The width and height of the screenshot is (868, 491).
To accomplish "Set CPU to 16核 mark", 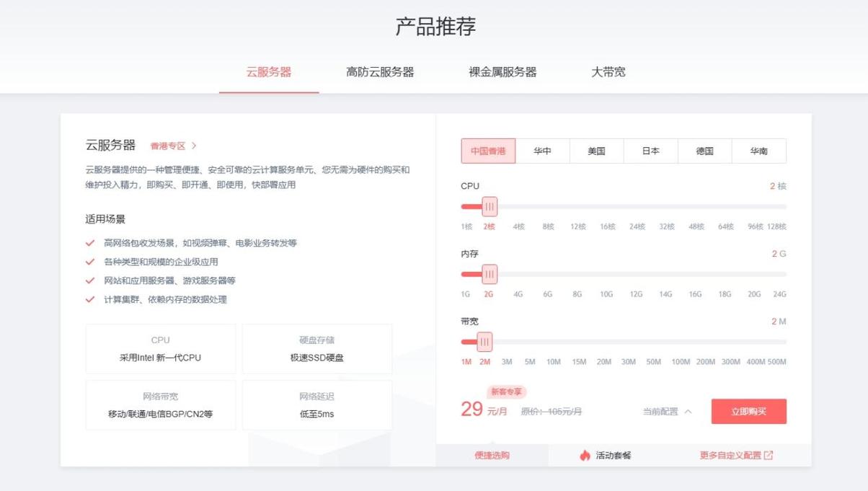I will [608, 226].
